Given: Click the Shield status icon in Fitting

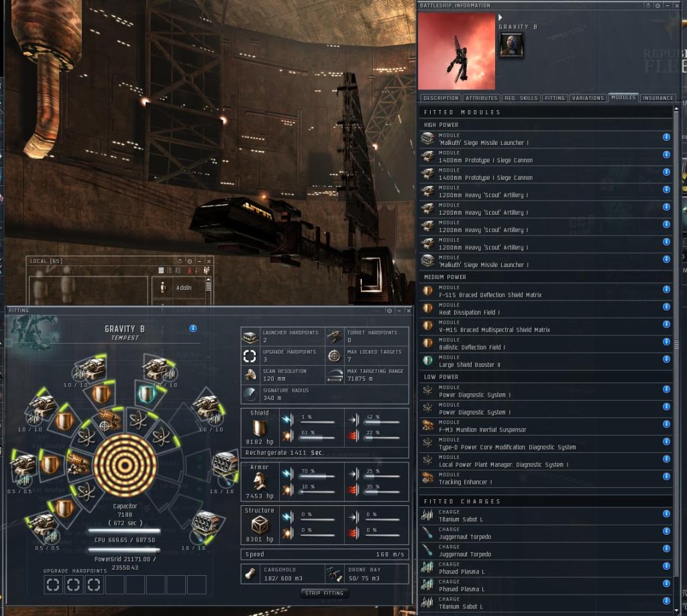Looking at the screenshot, I should [x=260, y=428].
